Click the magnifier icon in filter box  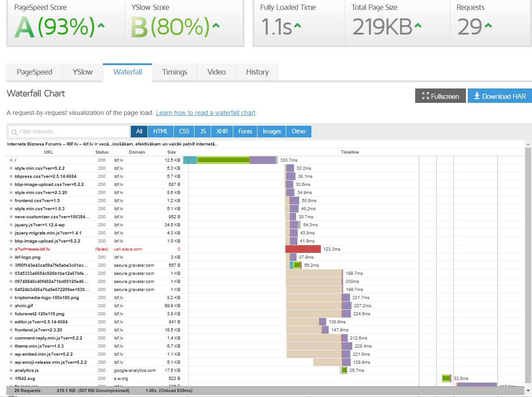[14, 132]
